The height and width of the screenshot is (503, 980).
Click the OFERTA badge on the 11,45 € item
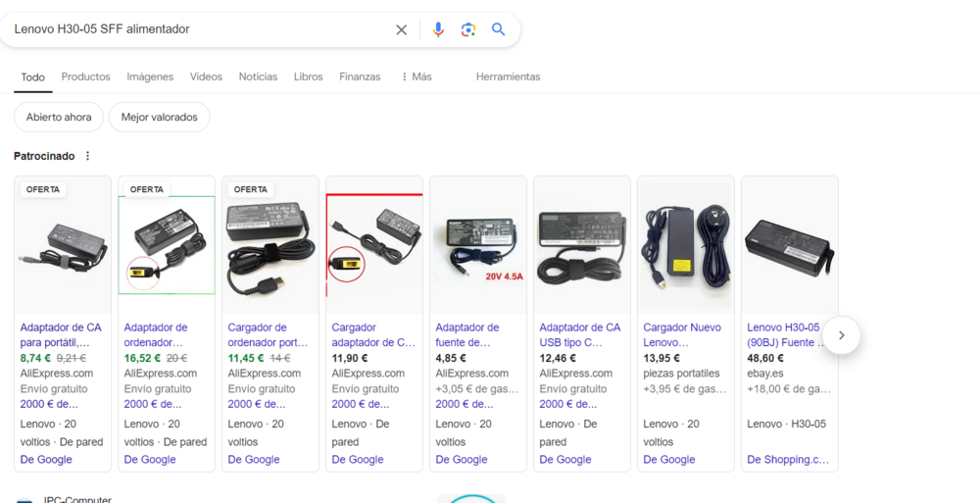[x=251, y=189]
